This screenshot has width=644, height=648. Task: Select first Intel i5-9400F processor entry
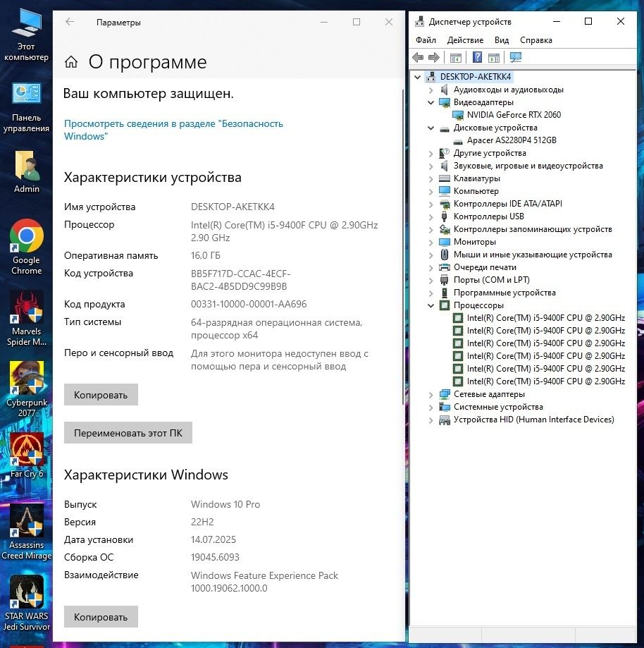pyautogui.click(x=545, y=318)
